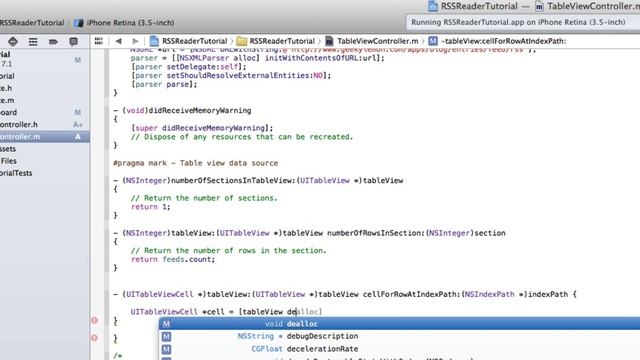Click the M icon beside dealloc suggestion
Viewport: 640px width, 360px height.
[x=166, y=324]
